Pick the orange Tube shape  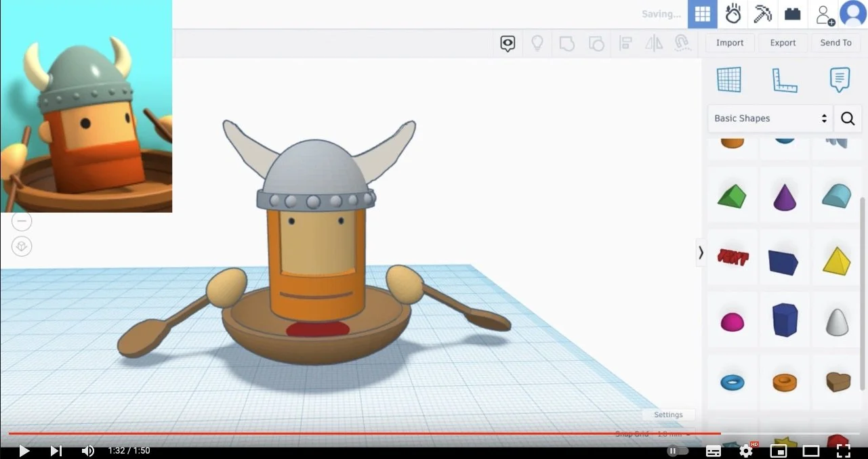coord(785,383)
